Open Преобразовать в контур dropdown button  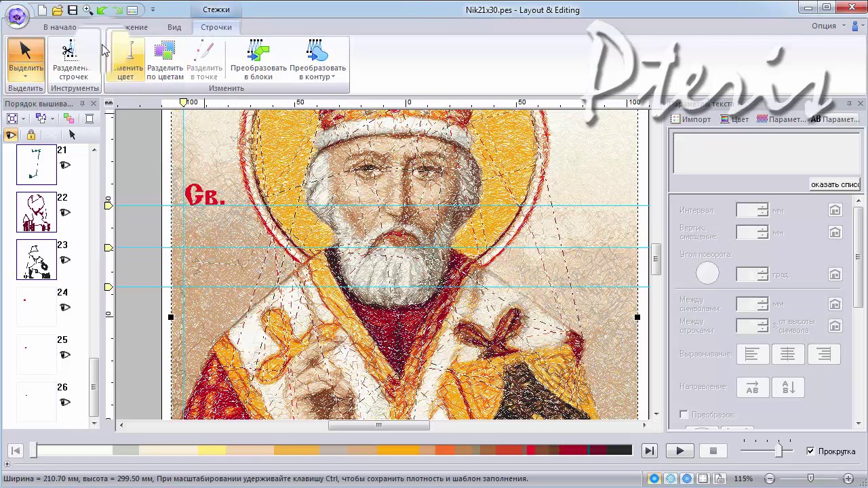point(317,60)
